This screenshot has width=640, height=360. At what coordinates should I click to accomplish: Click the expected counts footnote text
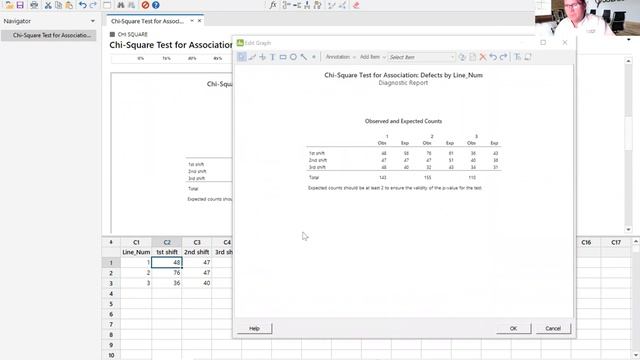(x=395, y=188)
